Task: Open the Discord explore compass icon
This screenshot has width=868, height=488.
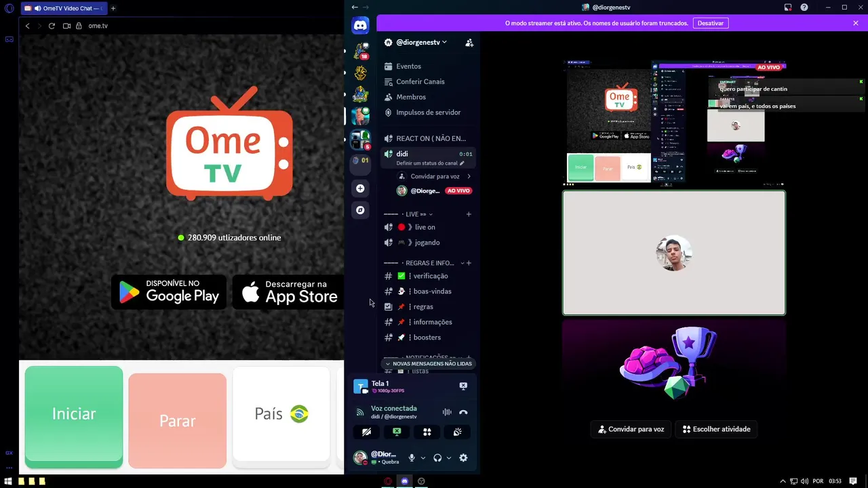Action: (x=360, y=210)
